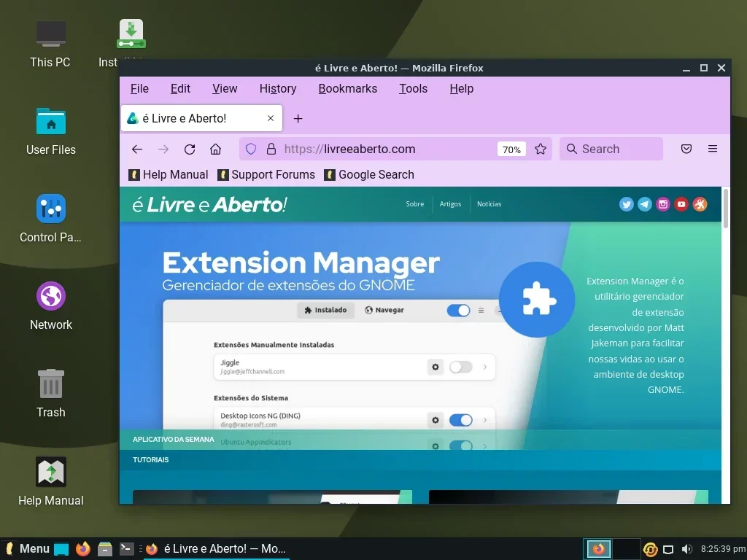Toggle Desktop Icons NG (DING) switch
This screenshot has width=747, height=560.
[x=461, y=420]
